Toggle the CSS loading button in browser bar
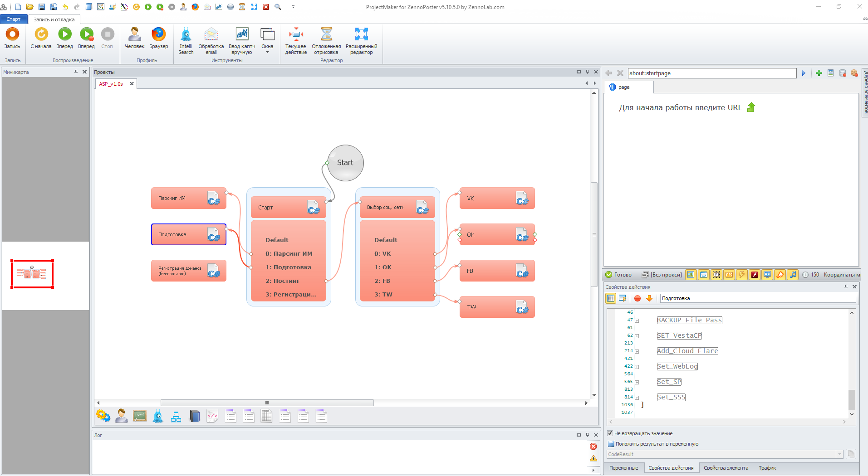The height and width of the screenshot is (476, 868). click(x=729, y=275)
